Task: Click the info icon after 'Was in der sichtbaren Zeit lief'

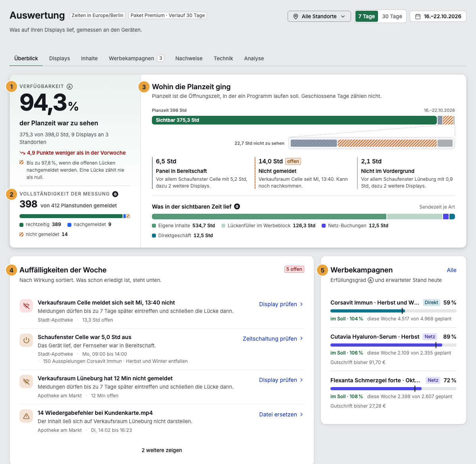Action: point(237,207)
